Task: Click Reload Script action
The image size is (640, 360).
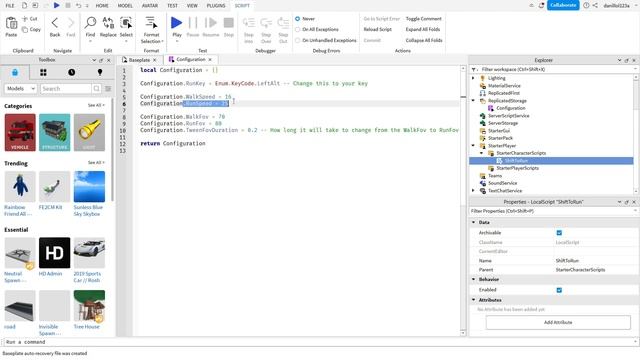Action: pyautogui.click(x=378, y=29)
